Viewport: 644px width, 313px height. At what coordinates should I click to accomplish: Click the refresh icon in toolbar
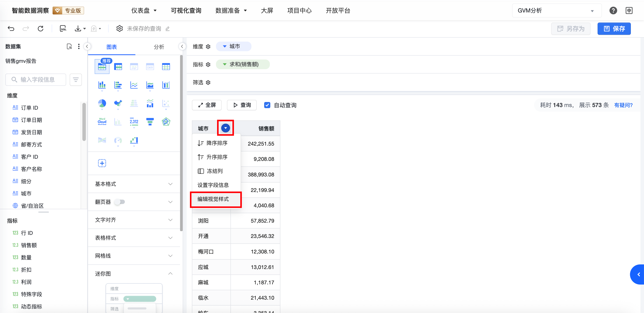click(x=41, y=28)
